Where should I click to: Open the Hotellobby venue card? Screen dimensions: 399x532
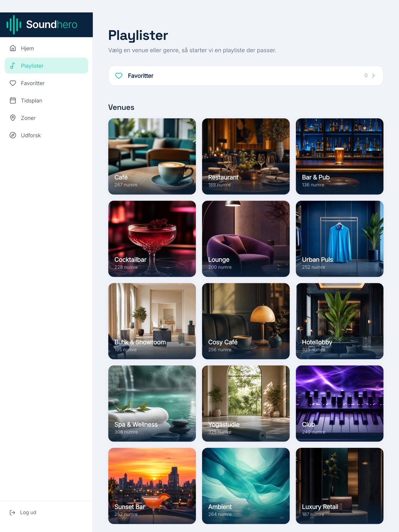340,321
